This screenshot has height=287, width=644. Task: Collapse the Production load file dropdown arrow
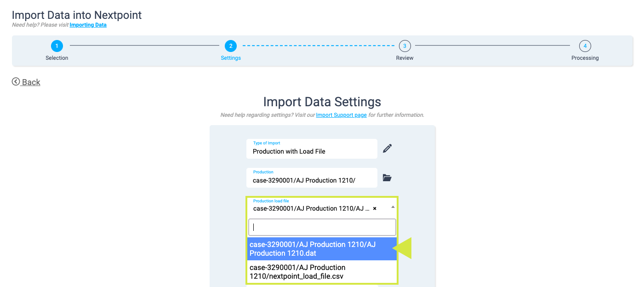click(393, 207)
